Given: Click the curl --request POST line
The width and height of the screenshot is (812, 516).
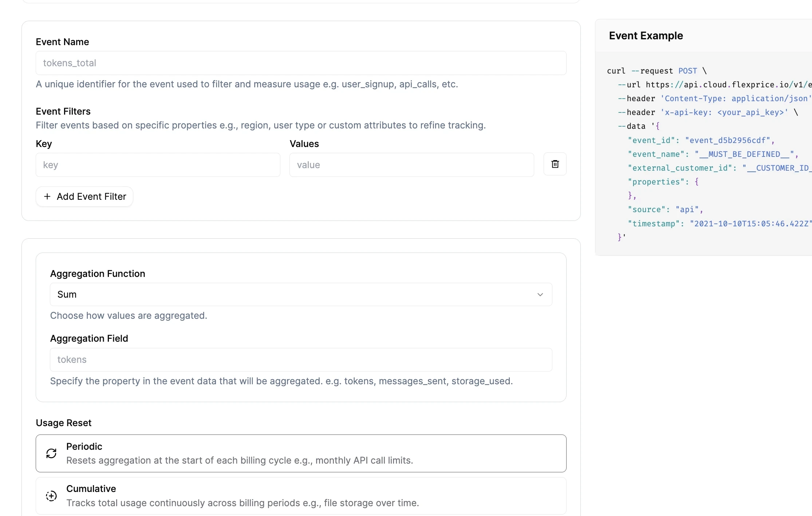Looking at the screenshot, I should tap(656, 71).
